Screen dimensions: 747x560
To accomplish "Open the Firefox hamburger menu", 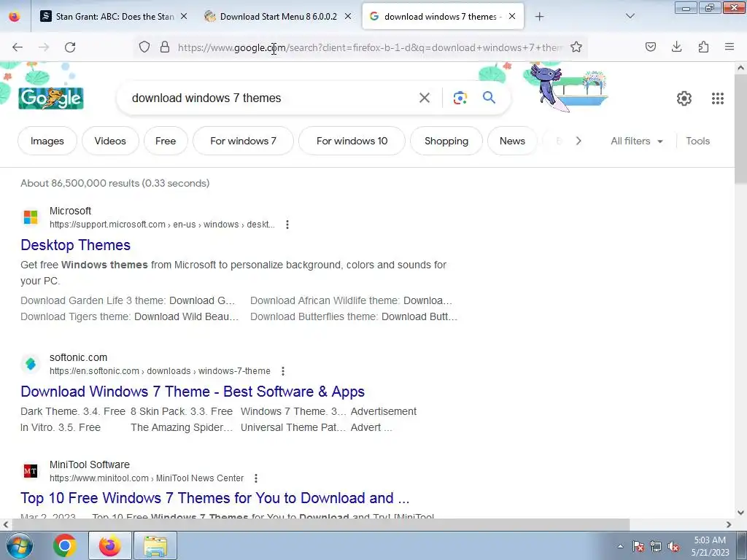I will click(x=729, y=47).
